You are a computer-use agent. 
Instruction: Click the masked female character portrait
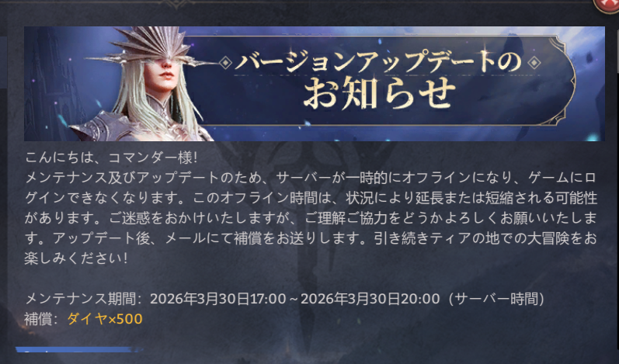coord(146,85)
